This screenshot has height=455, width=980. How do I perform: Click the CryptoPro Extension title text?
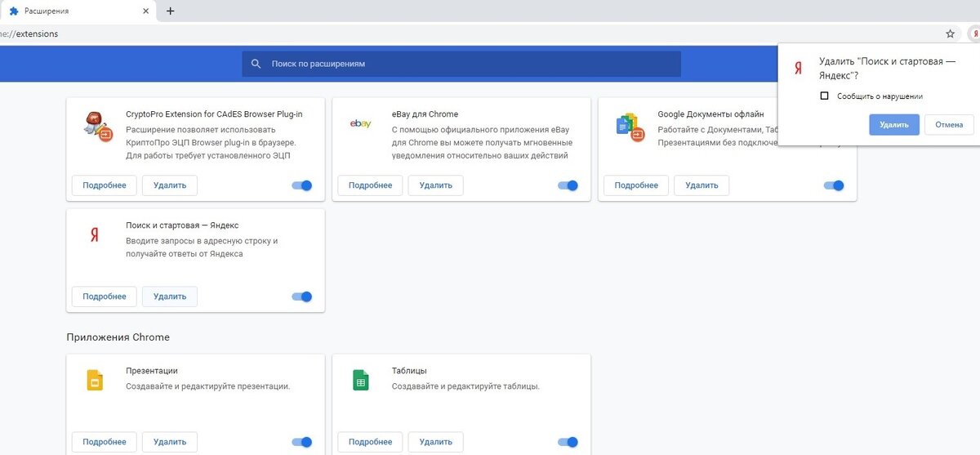[x=214, y=114]
